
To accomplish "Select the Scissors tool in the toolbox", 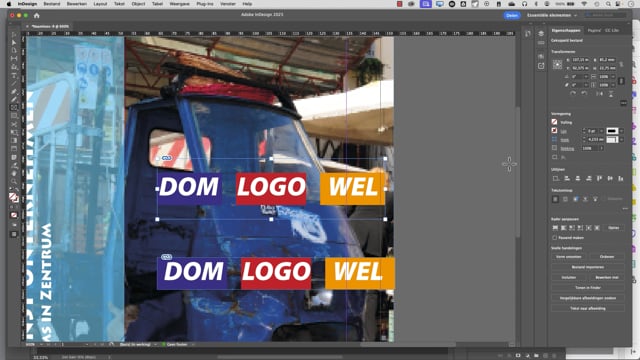I will click(14, 124).
